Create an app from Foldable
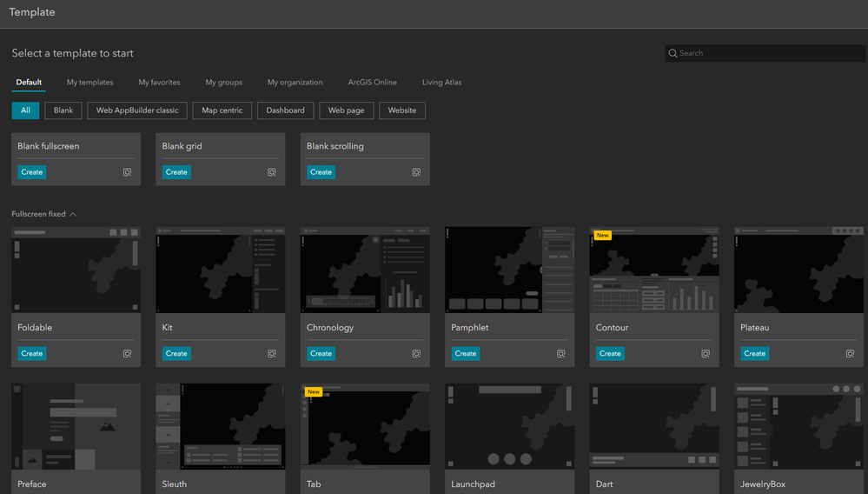Screen dimensions: 868x494 [x=31, y=353]
